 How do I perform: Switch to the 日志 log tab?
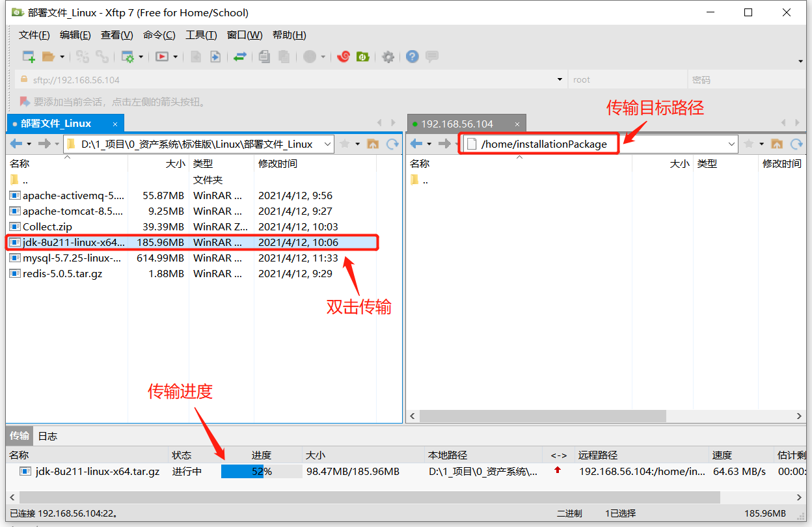47,436
